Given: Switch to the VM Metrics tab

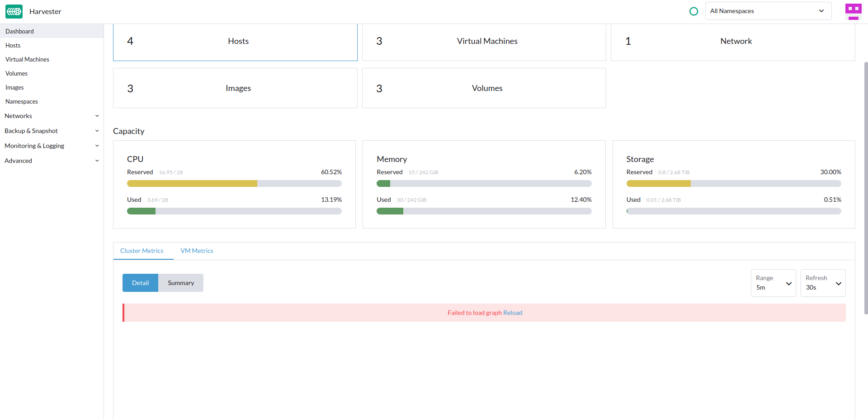Looking at the screenshot, I should coord(197,251).
